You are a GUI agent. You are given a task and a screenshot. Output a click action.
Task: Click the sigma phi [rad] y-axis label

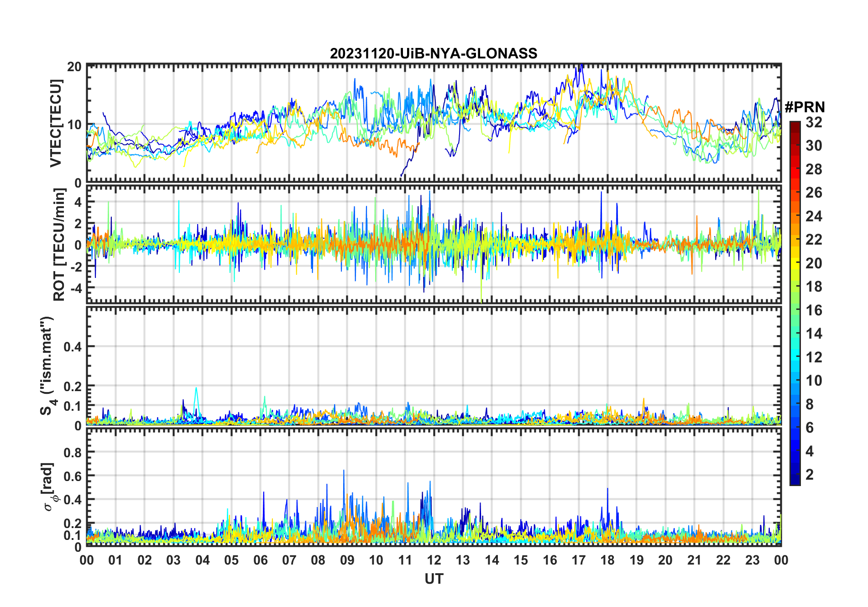click(x=49, y=487)
